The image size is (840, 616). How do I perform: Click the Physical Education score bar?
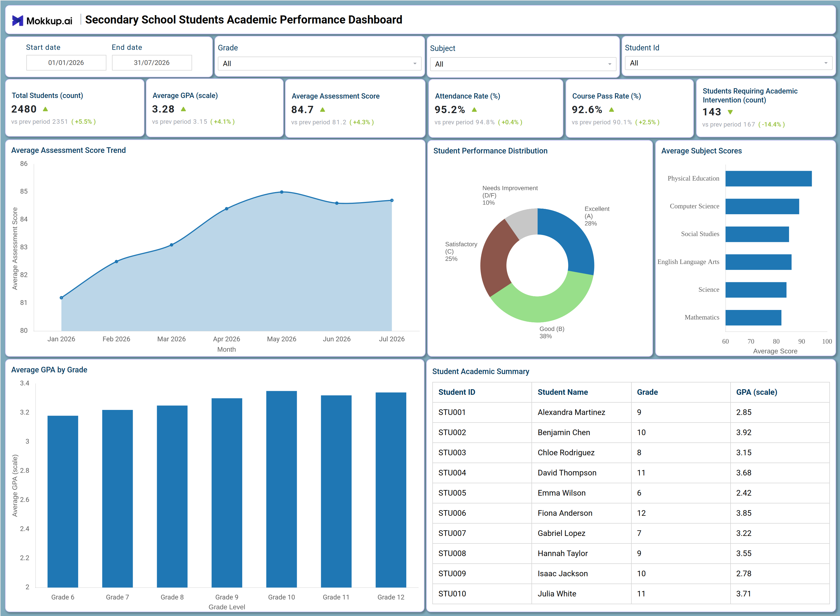tap(768, 179)
